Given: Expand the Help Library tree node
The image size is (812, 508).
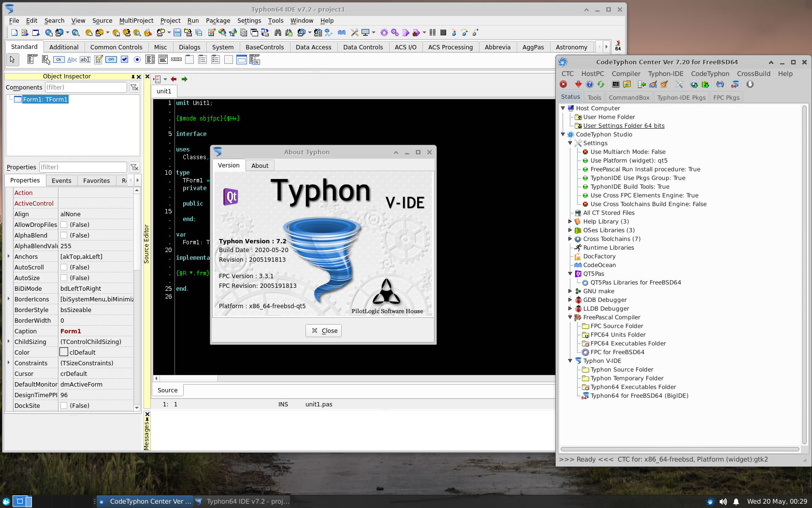Looking at the screenshot, I should click(x=570, y=222).
